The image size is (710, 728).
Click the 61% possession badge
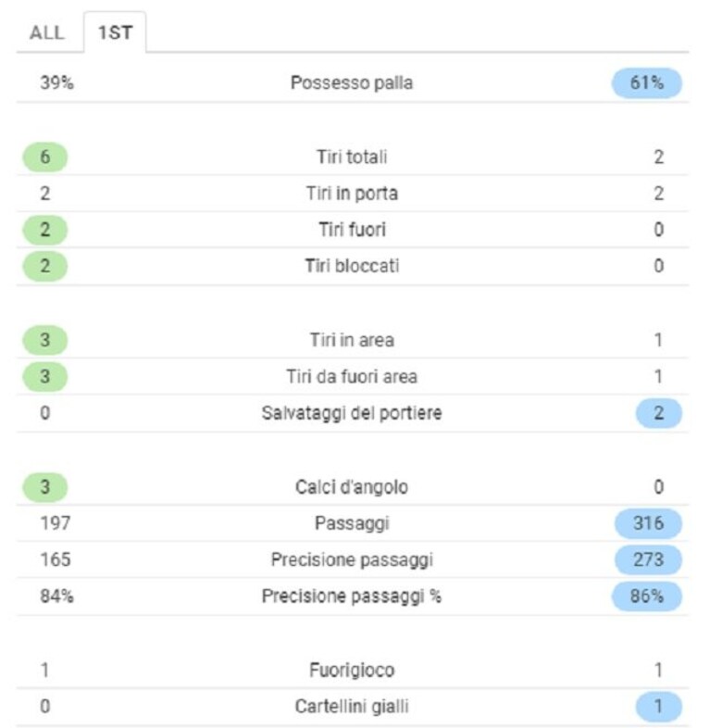(x=647, y=83)
